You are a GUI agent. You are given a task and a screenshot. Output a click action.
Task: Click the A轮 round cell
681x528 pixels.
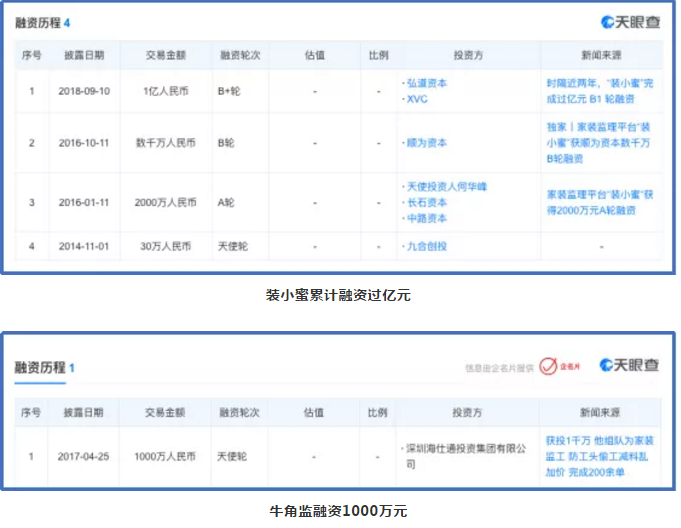pos(226,202)
